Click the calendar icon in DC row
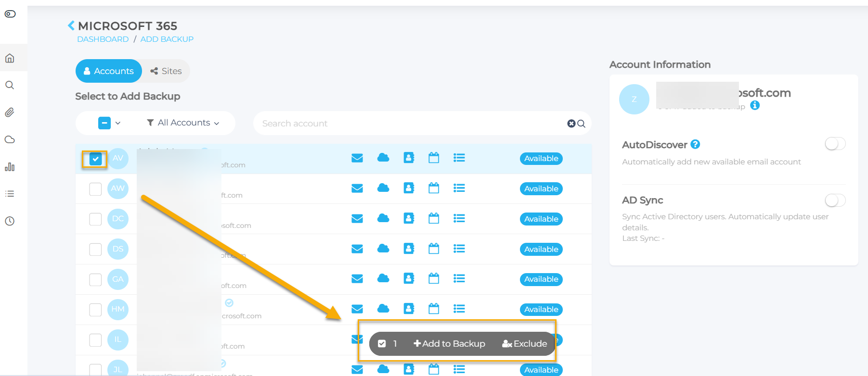Screen dimensions: 868x376 click(x=434, y=218)
